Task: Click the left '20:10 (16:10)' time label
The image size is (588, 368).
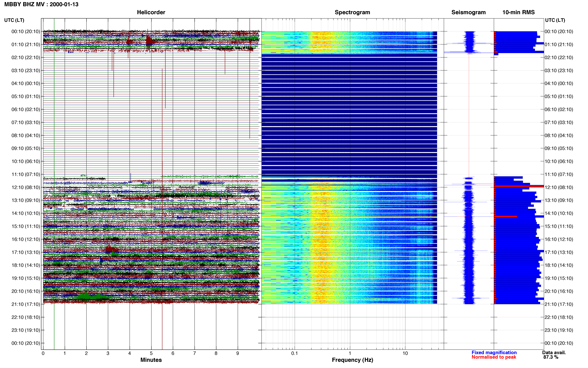Action: tap(26, 291)
